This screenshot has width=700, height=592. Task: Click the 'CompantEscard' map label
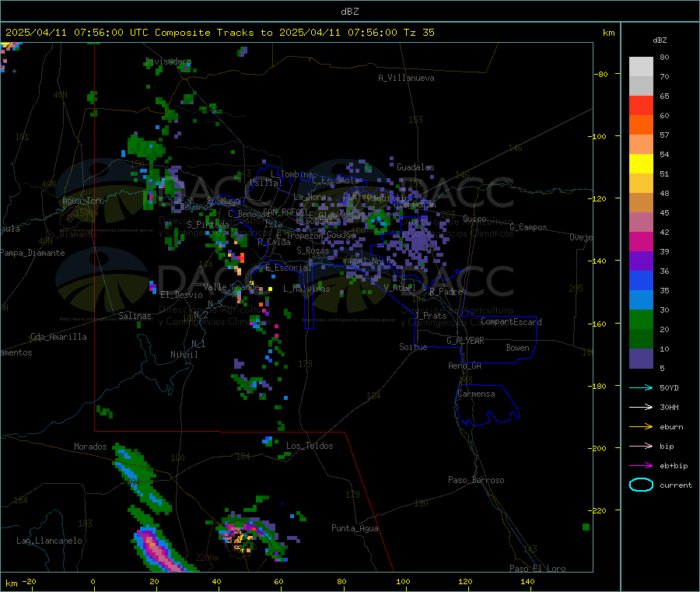coord(511,322)
